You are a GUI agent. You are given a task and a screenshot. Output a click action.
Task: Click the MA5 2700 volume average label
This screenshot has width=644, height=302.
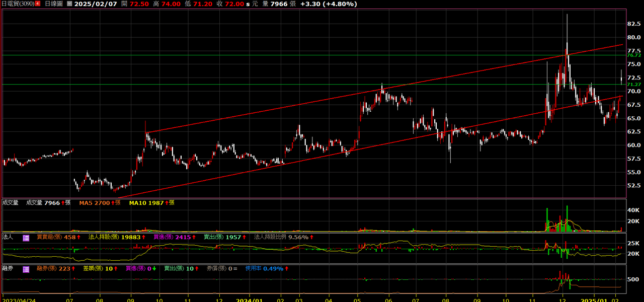(100, 203)
